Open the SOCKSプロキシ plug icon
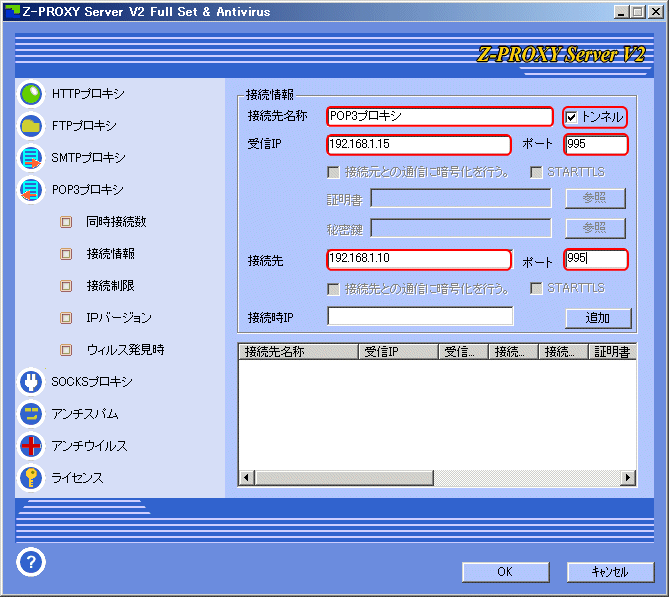Viewport: 669px width, 597px height. click(x=31, y=381)
